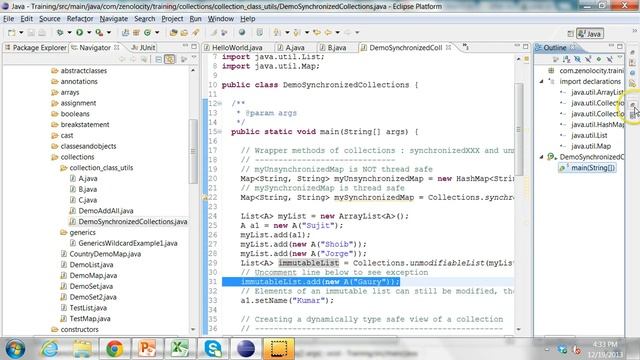Toggle Hide Static Members in Outline
The height and width of the screenshot is (360, 640).
coord(588,60)
